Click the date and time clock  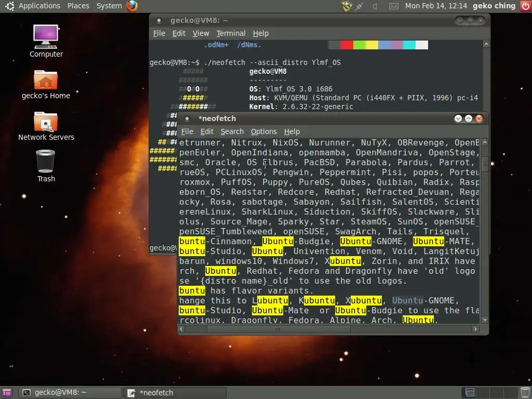tap(436, 6)
